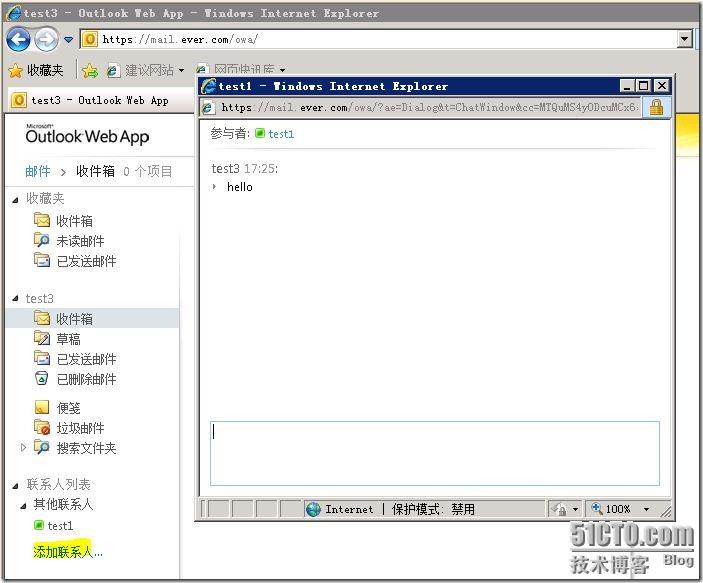
Task: Collapse the test3 mailbox tree
Action: pos(15,299)
